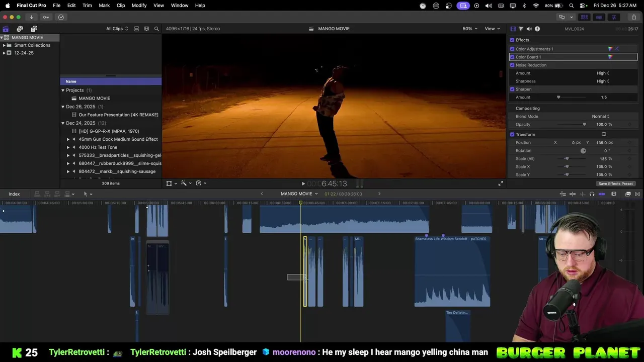Open the Modify menu
644x362 pixels.
pyautogui.click(x=139, y=5)
